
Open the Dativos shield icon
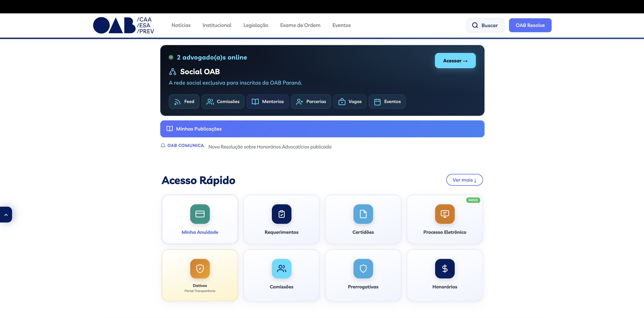click(x=200, y=268)
